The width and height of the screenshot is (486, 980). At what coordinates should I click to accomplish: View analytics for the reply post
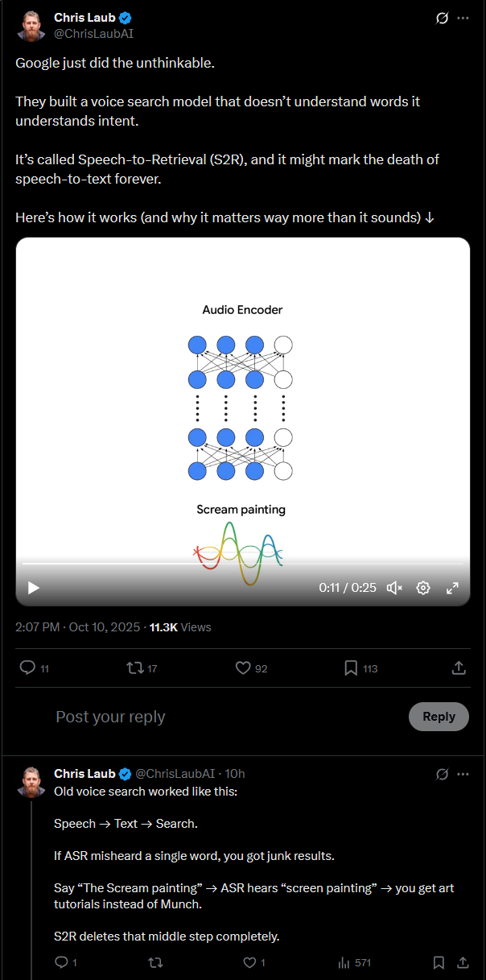click(344, 962)
